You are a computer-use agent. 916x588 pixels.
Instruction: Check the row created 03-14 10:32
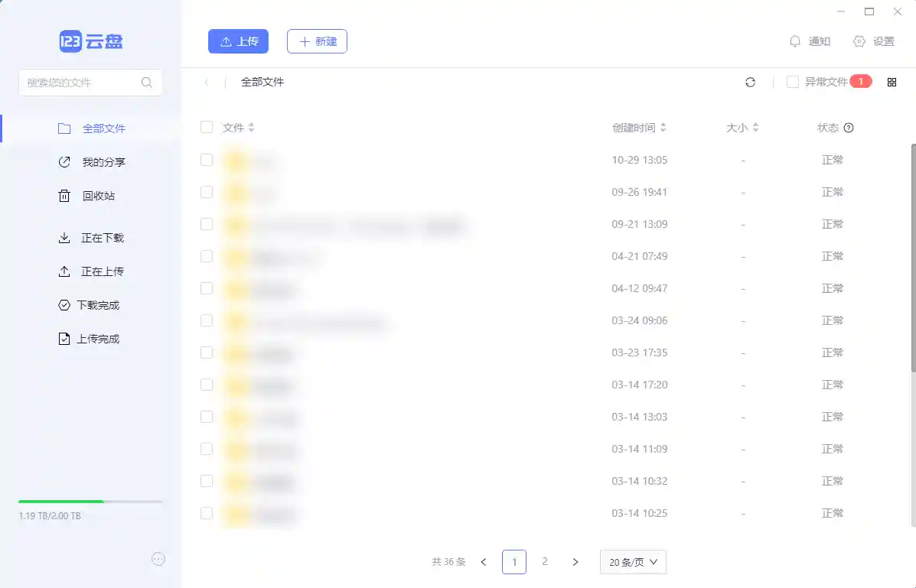tap(207, 481)
